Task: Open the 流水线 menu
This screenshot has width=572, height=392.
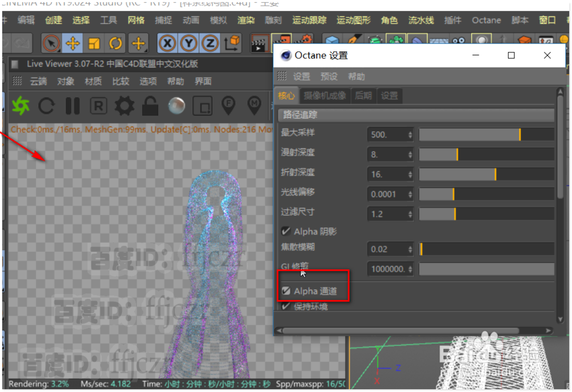Action: click(x=421, y=20)
